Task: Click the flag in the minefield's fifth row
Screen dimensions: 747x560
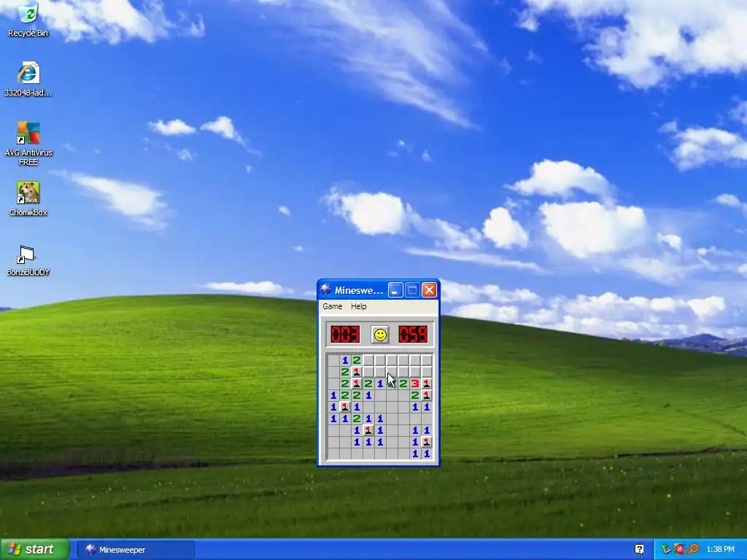Action: tap(345, 407)
